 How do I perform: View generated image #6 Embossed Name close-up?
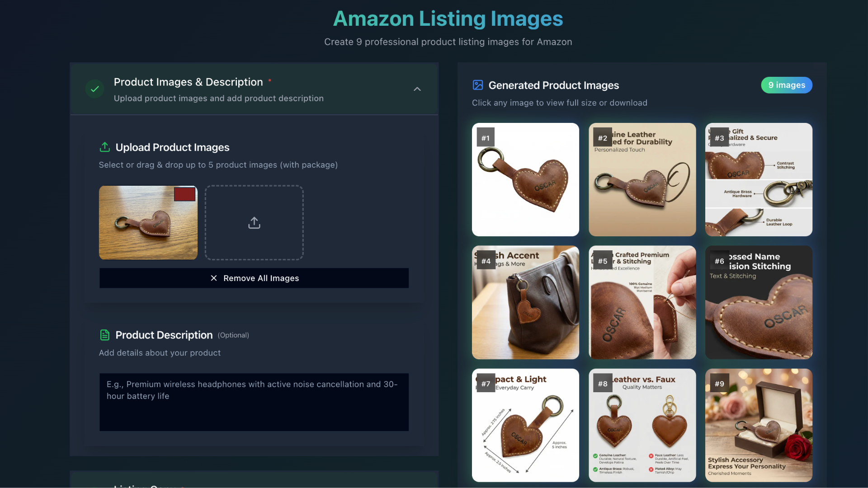pyautogui.click(x=759, y=302)
